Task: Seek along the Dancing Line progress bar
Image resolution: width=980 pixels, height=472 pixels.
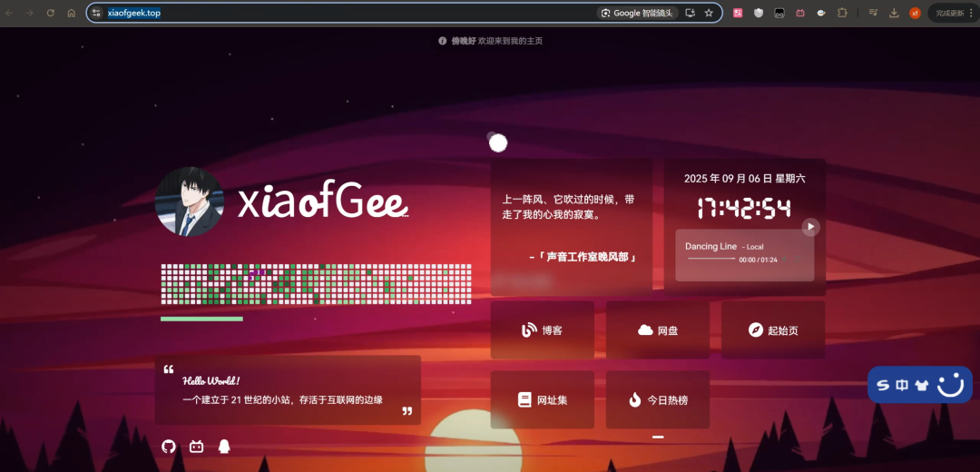Action: (x=711, y=259)
